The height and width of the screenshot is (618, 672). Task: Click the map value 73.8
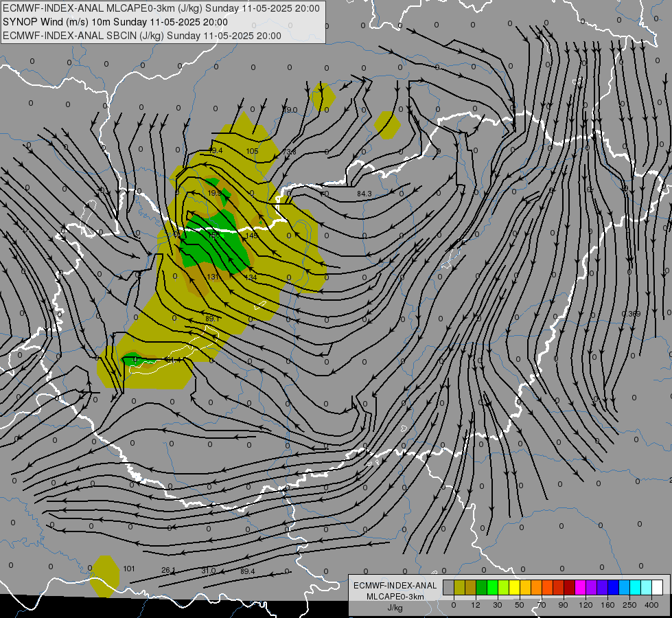tap(289, 152)
